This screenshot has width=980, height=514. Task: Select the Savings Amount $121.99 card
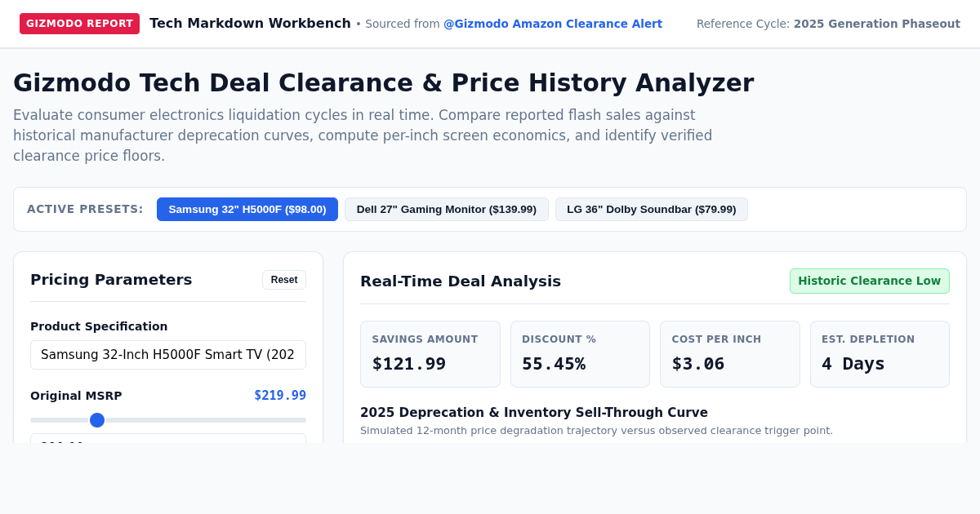tap(430, 354)
